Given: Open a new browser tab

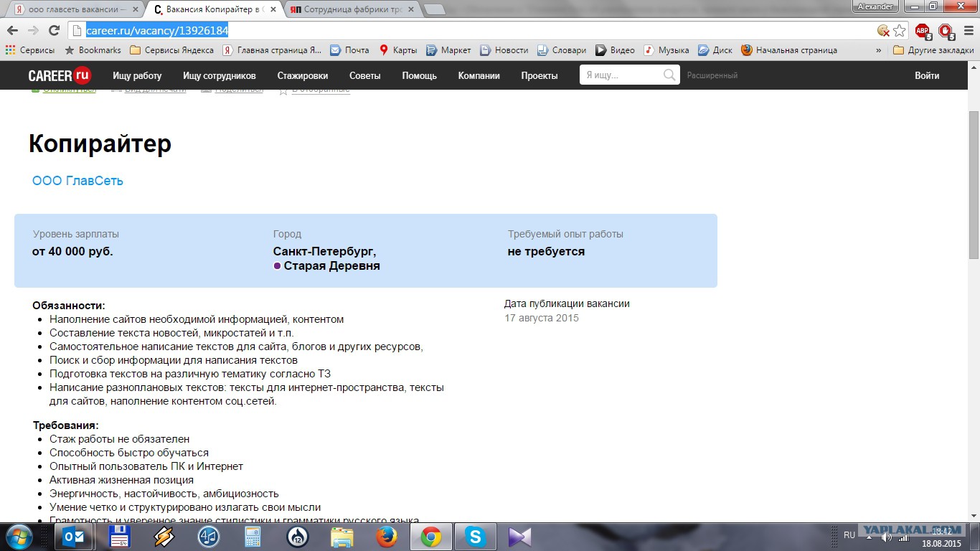Looking at the screenshot, I should 435,9.
